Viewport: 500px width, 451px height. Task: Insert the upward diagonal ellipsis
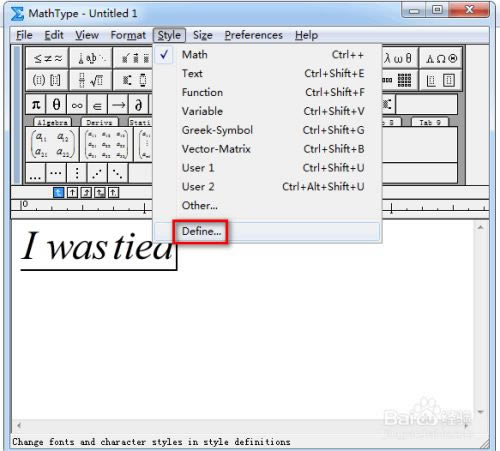[97, 173]
